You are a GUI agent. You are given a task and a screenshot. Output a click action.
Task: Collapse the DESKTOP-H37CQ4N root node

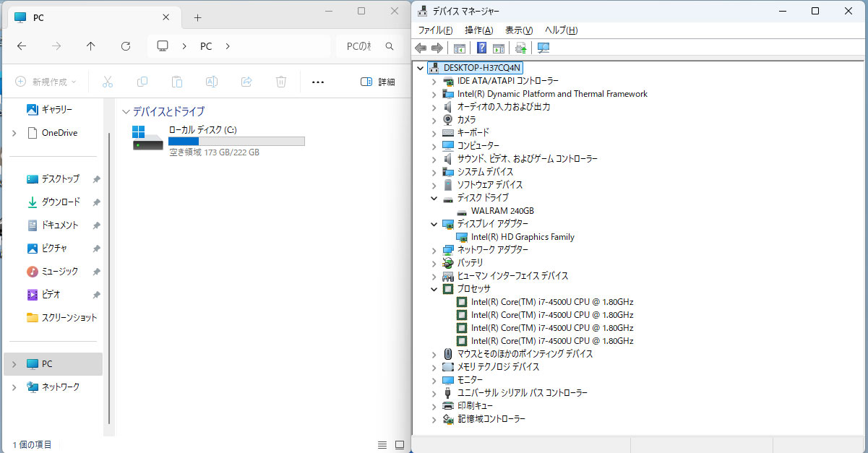420,68
